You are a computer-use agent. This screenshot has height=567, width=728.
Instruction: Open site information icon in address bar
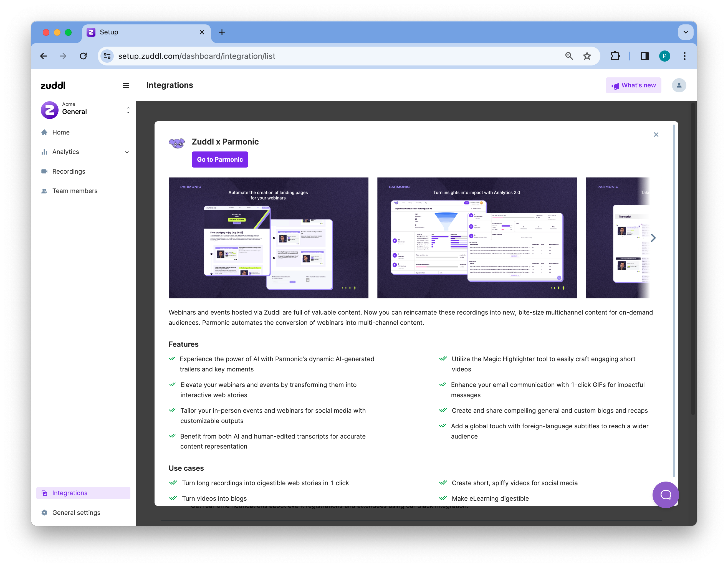pyautogui.click(x=107, y=56)
